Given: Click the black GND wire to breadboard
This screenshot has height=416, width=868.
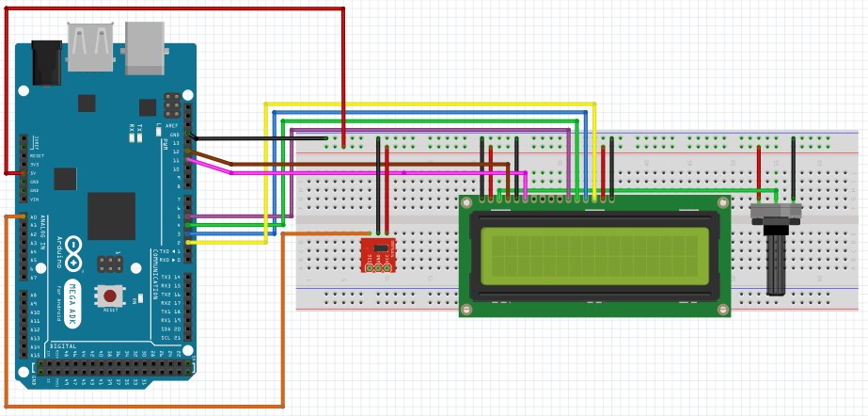Looking at the screenshot, I should point(260,138).
